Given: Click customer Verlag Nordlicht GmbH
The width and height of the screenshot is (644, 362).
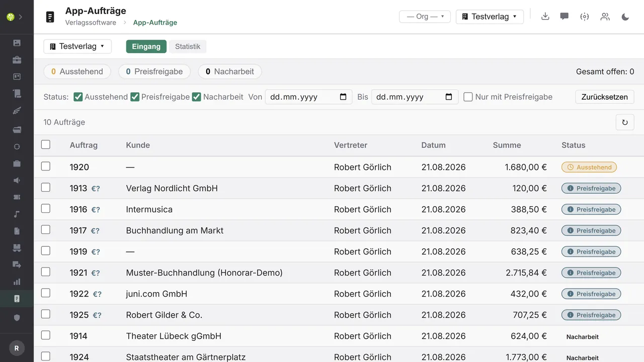Looking at the screenshot, I should (172, 188).
